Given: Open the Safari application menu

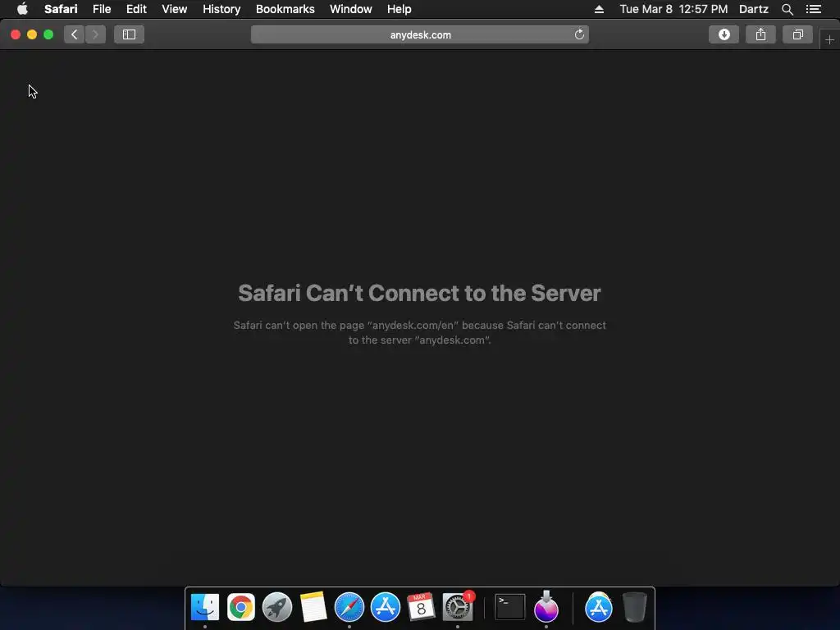Looking at the screenshot, I should (61, 9).
